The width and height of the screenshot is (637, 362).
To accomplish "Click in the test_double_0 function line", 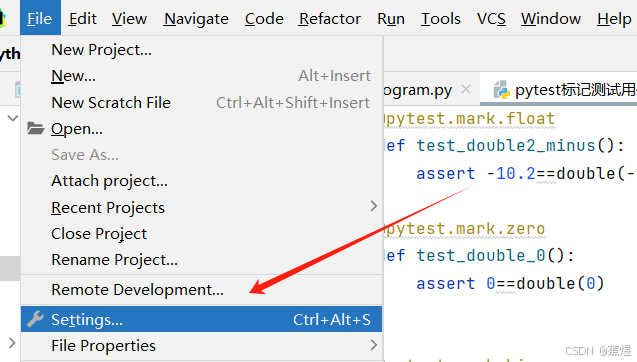I will (479, 256).
